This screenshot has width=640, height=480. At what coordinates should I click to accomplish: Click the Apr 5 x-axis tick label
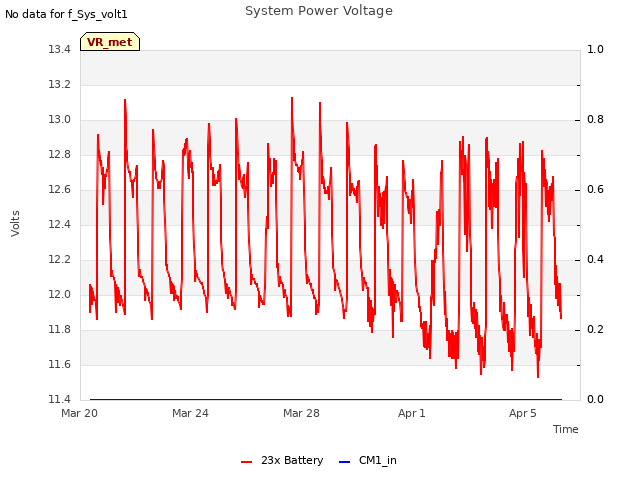click(x=522, y=413)
